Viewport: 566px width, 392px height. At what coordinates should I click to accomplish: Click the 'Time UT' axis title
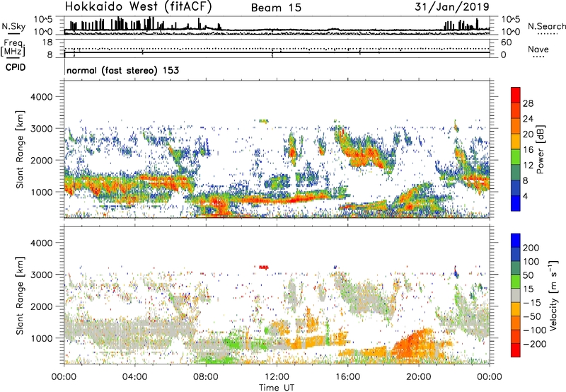coord(277,387)
